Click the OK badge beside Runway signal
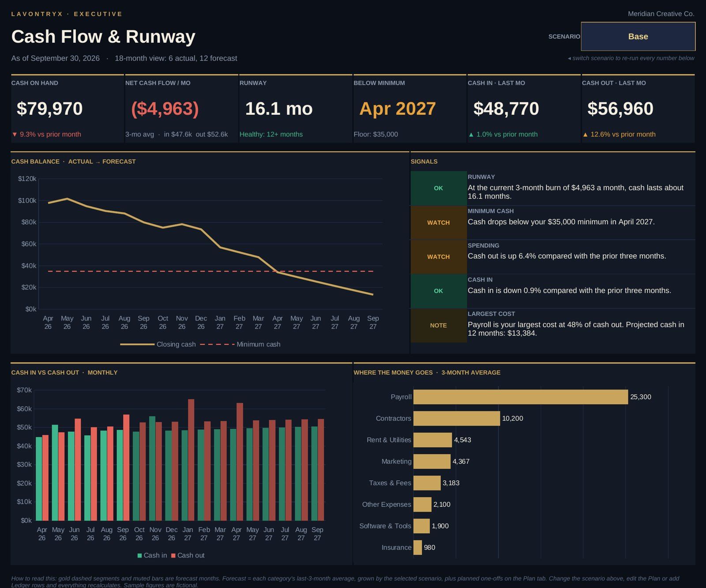Screen dimensions: 706x588 (438, 188)
